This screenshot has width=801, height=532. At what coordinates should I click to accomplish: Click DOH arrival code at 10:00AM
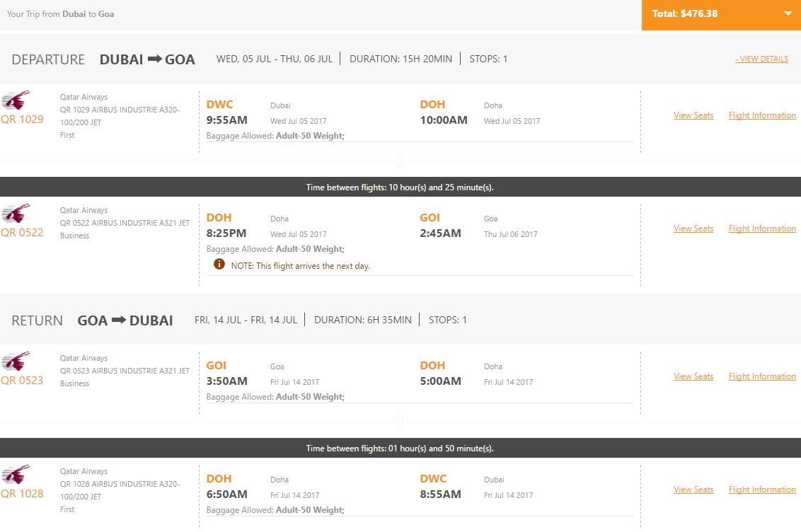pyautogui.click(x=432, y=105)
